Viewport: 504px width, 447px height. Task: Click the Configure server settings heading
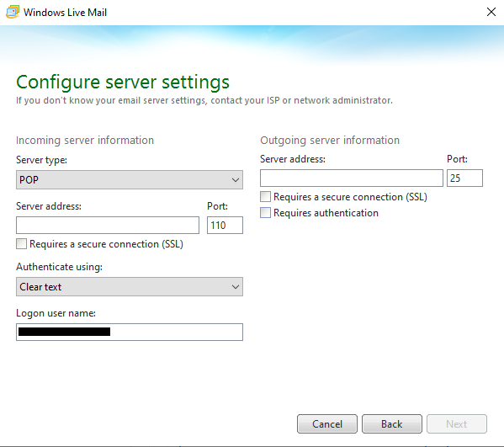(x=123, y=82)
